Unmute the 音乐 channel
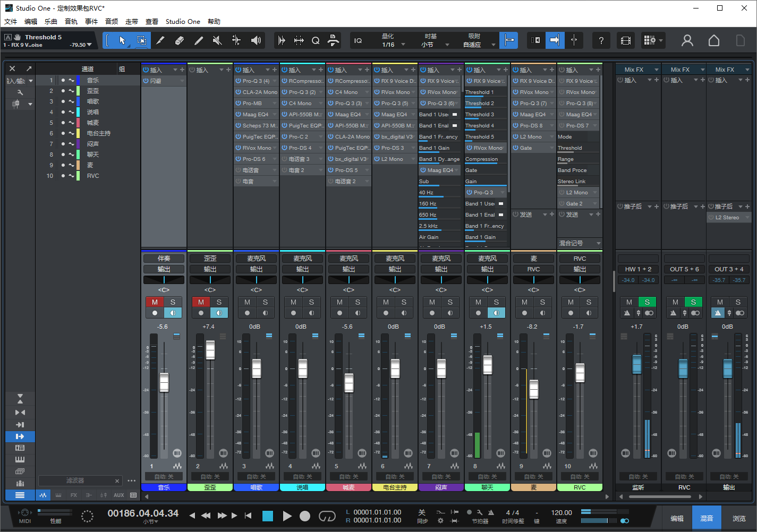Image resolution: width=757 pixels, height=532 pixels. coord(155,302)
